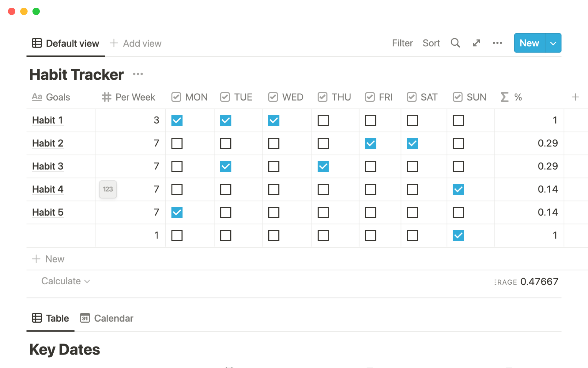Screen dimensions: 588x368
Task: Switch to the Calendar tab
Action: point(107,318)
